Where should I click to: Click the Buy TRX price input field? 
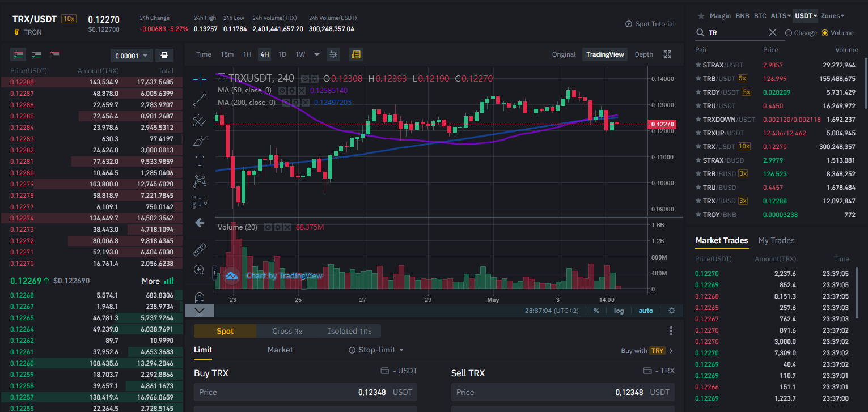306,392
